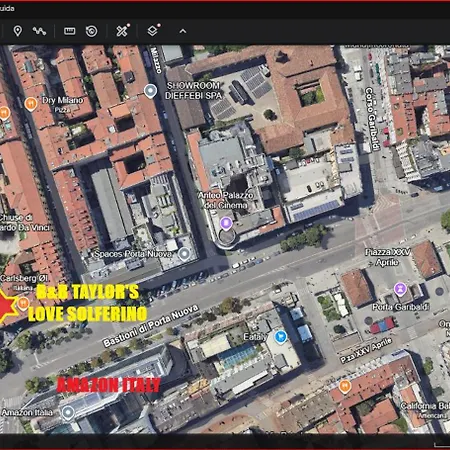This screenshot has height=450, width=450.
Task: Click the Porta Garibaldi purple marker
Action: 400,289
